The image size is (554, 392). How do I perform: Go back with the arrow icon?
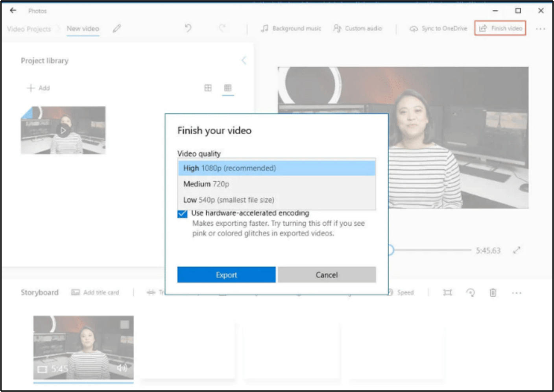pyautogui.click(x=13, y=11)
